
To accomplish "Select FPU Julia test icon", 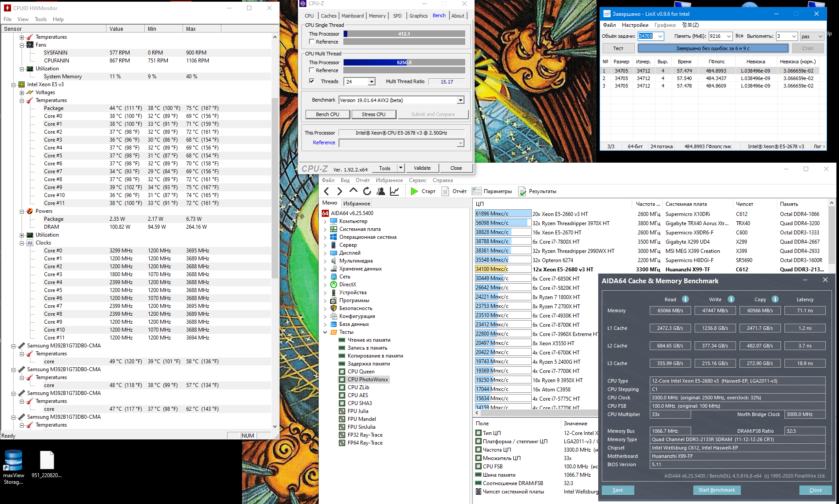I will coord(342,411).
